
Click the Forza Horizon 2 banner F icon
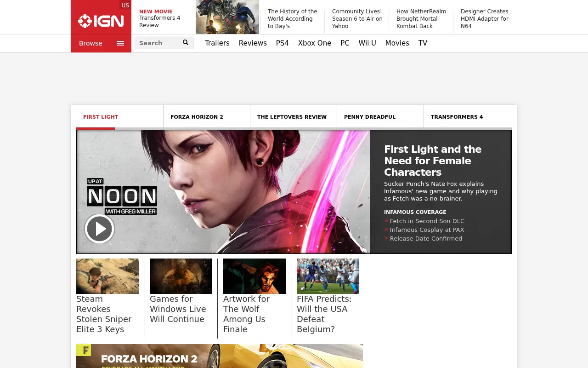84,351
